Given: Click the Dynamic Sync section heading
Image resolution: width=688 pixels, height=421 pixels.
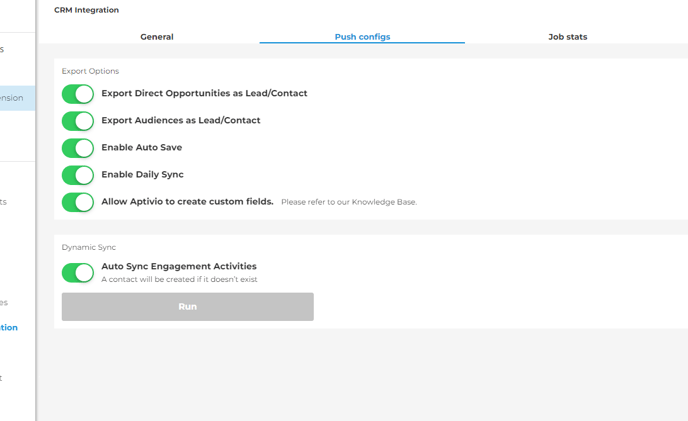Looking at the screenshot, I should 89,247.
